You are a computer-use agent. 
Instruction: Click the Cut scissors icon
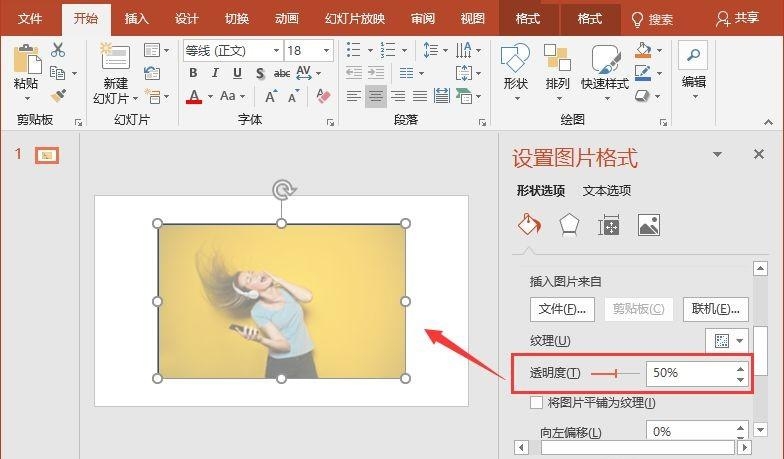(x=58, y=50)
